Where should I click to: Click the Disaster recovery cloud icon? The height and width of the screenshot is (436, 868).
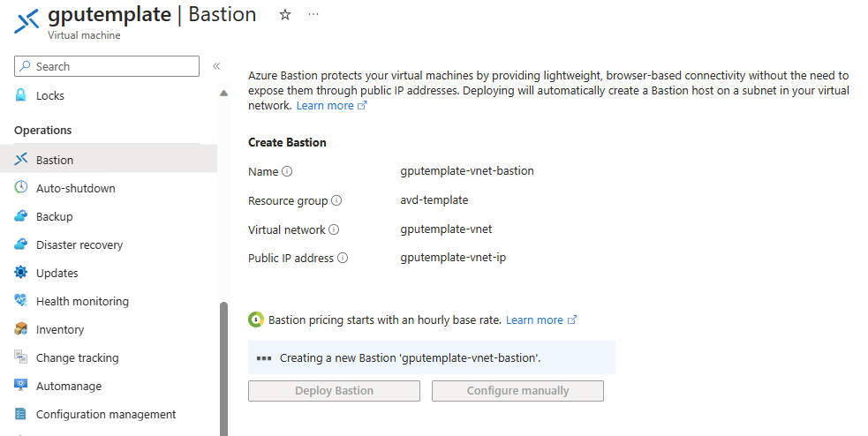(20, 244)
